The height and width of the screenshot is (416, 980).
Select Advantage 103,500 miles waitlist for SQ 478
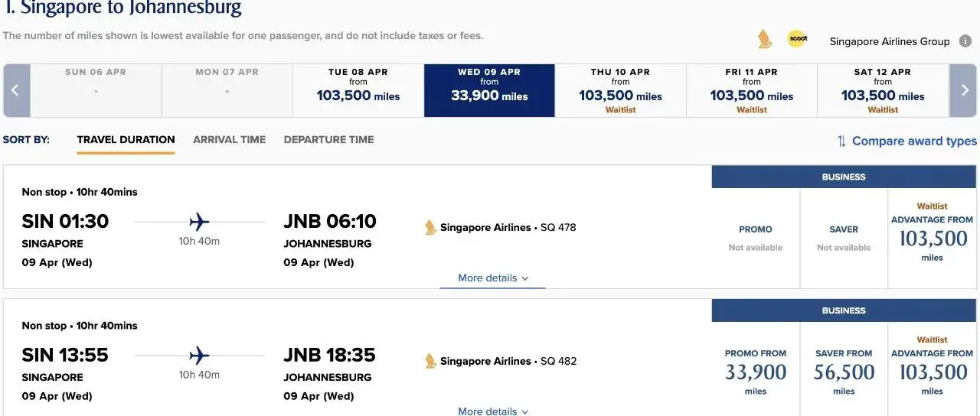click(x=932, y=239)
